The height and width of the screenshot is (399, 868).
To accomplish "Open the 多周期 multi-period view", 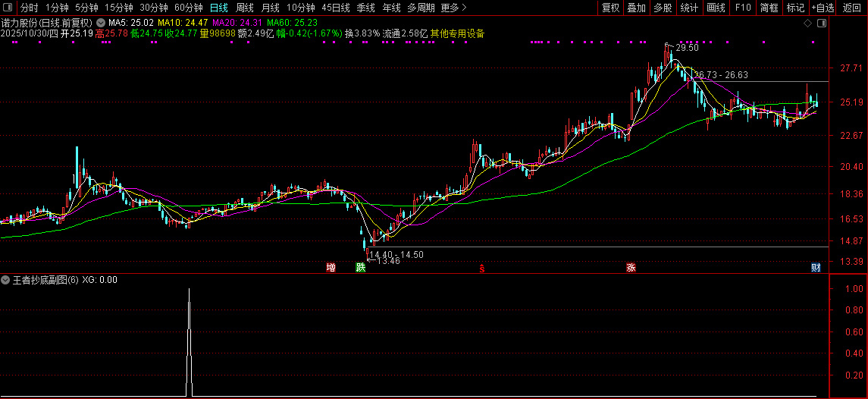I will [x=421, y=8].
